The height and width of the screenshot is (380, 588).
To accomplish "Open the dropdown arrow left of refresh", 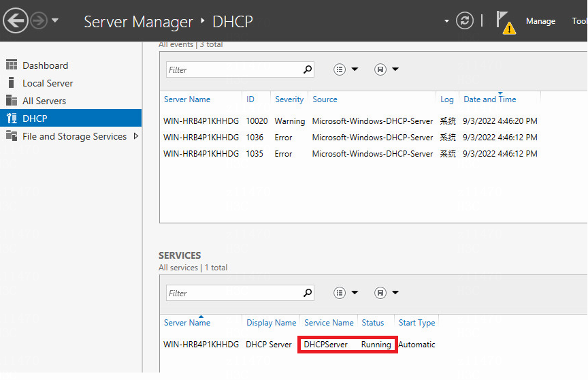I will pyautogui.click(x=446, y=21).
